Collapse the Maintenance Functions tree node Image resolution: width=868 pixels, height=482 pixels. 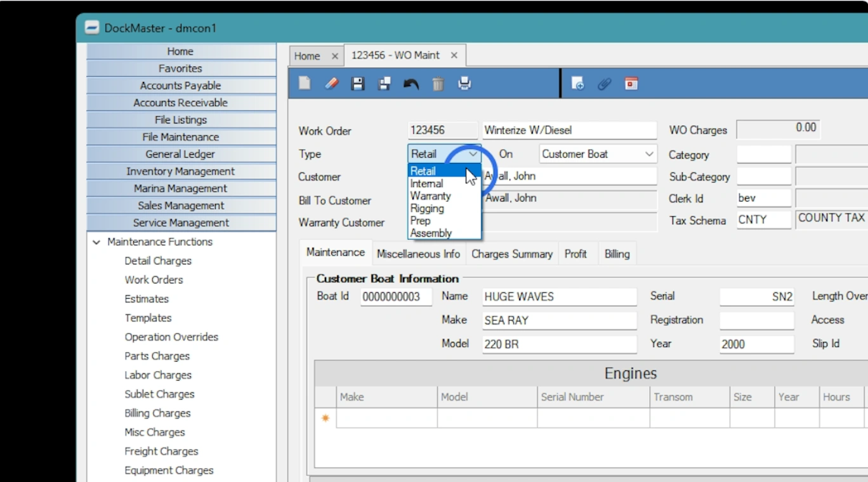[x=96, y=242]
